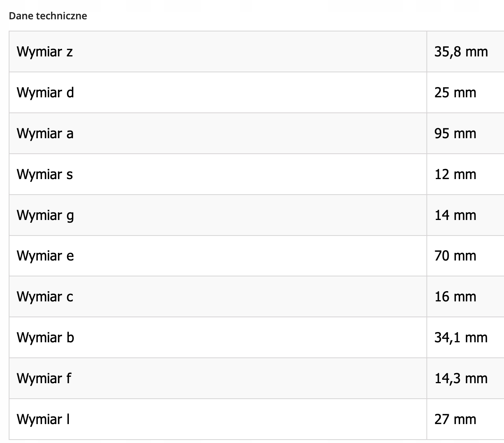Select the 14,3 mm value
Image resolution: width=504 pixels, height=443 pixels.
click(x=461, y=379)
